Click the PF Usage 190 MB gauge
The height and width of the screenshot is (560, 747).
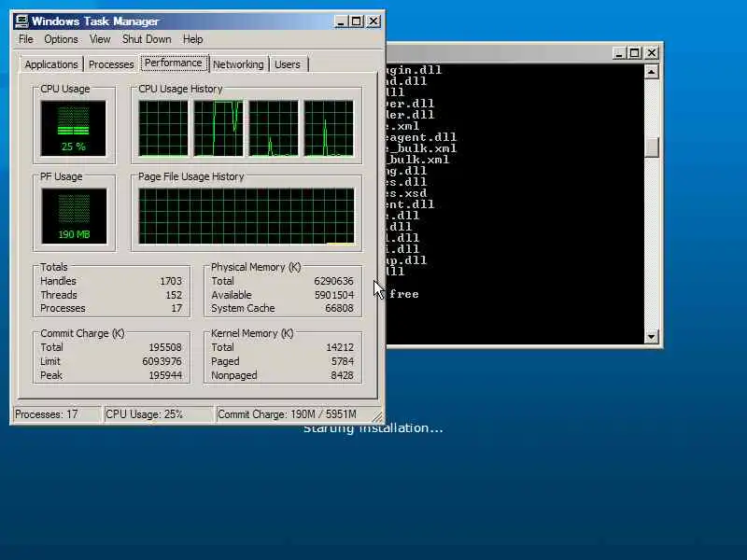click(74, 216)
